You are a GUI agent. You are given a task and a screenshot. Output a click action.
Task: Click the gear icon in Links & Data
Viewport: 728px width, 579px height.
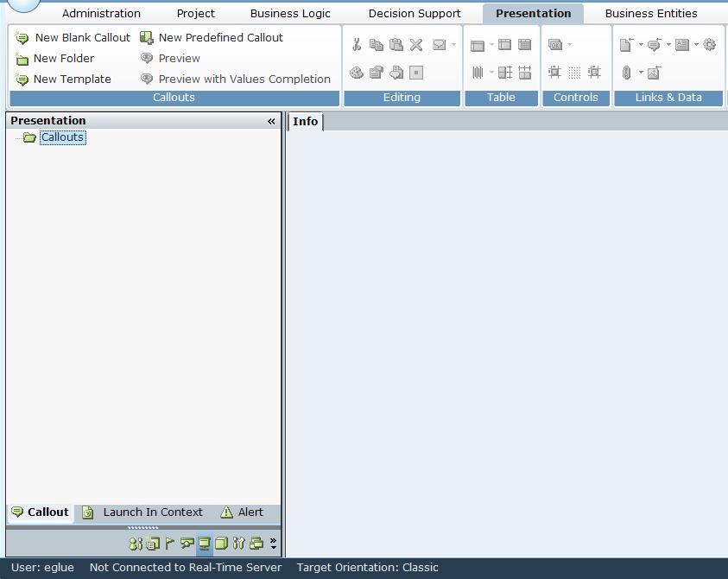[x=709, y=45]
